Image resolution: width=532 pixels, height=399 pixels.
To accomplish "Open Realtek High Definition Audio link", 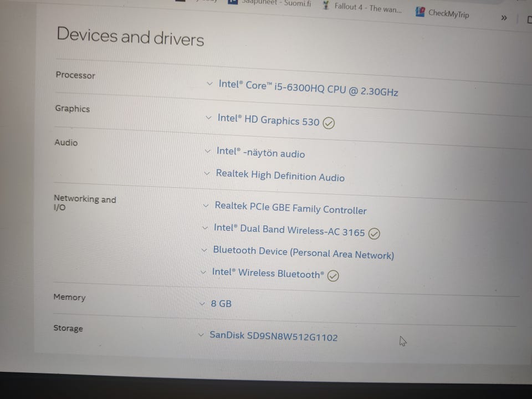I will pyautogui.click(x=280, y=176).
